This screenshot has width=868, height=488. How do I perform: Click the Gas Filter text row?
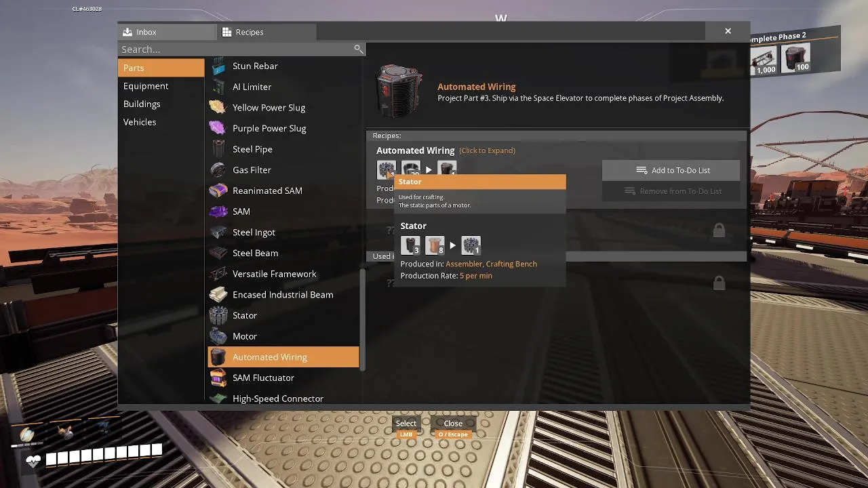point(283,170)
